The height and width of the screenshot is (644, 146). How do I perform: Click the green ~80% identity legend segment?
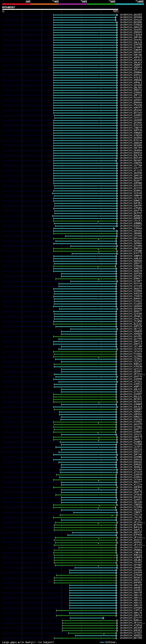click(x=101, y=4)
